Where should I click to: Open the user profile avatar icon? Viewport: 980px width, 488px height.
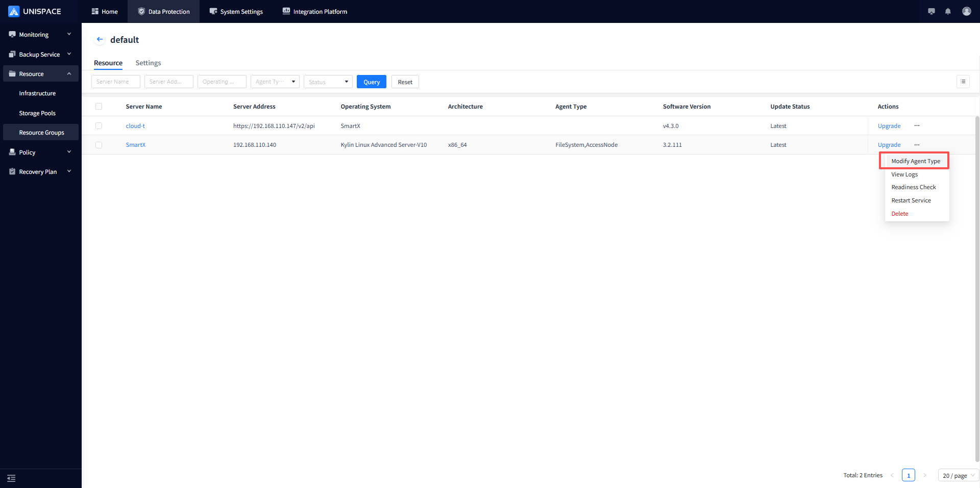point(966,11)
